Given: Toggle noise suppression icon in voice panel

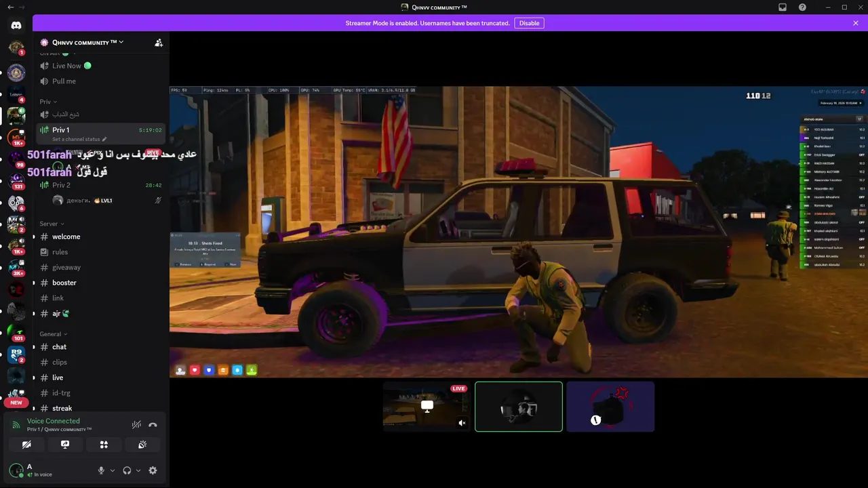Looking at the screenshot, I should (136, 425).
